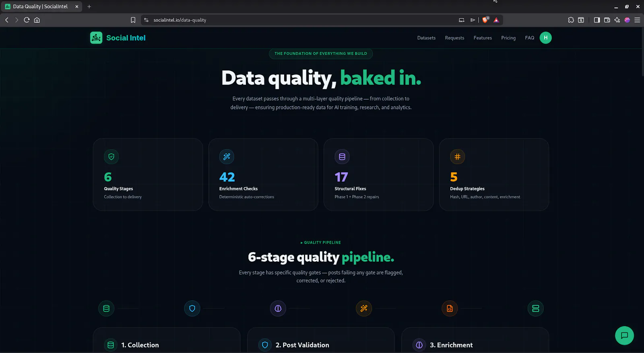The height and width of the screenshot is (353, 644).
Task: Open the browser home page
Action: [x=37, y=20]
